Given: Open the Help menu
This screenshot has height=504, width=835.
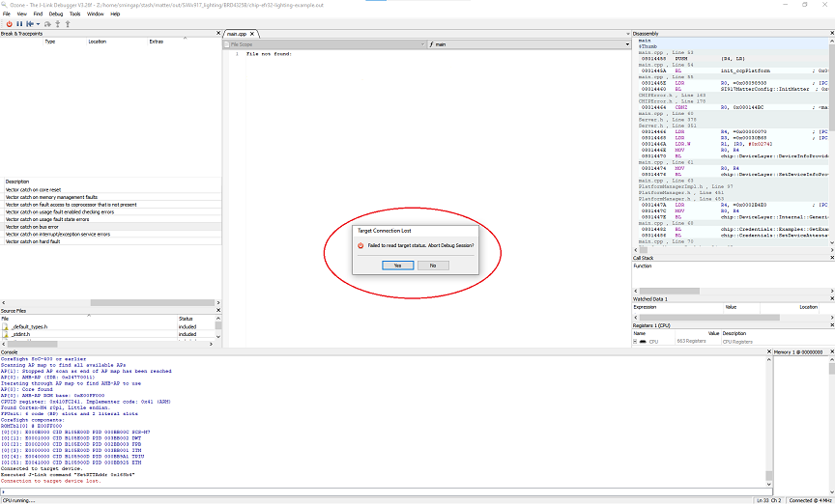Looking at the screenshot, I should pos(115,14).
